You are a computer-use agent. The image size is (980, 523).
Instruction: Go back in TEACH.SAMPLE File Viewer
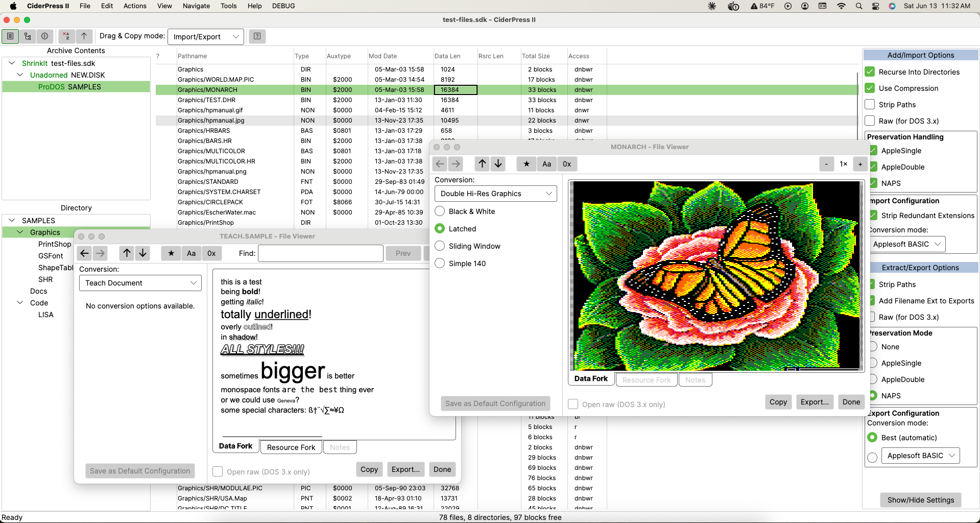click(85, 253)
